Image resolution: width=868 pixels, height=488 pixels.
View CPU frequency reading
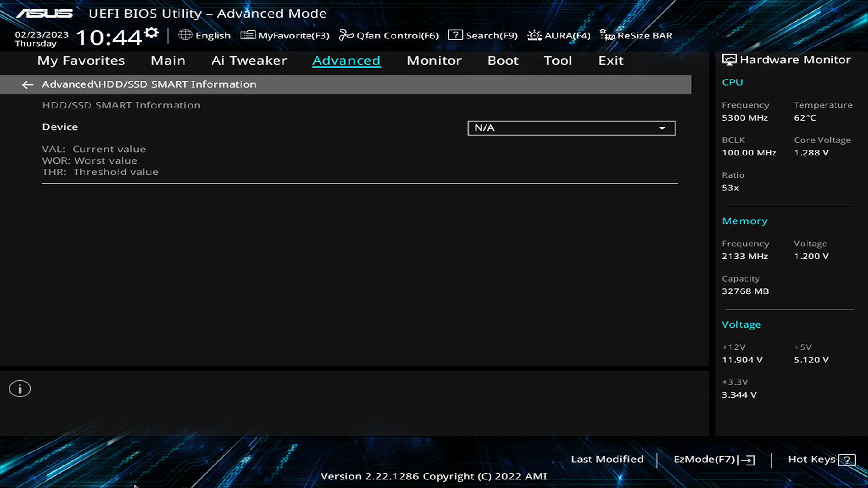click(745, 117)
